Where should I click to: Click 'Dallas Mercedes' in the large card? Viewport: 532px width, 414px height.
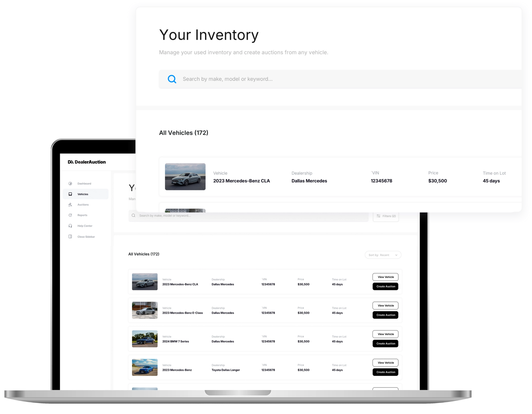(309, 181)
